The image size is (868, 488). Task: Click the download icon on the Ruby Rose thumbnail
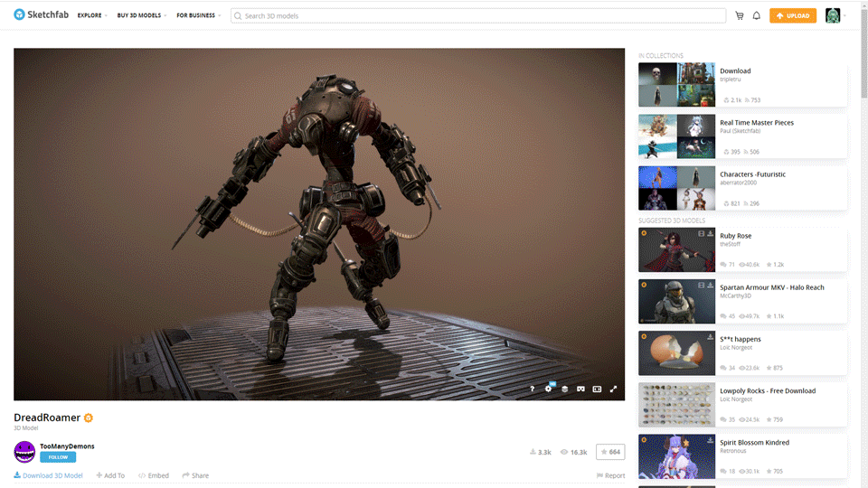tap(711, 233)
